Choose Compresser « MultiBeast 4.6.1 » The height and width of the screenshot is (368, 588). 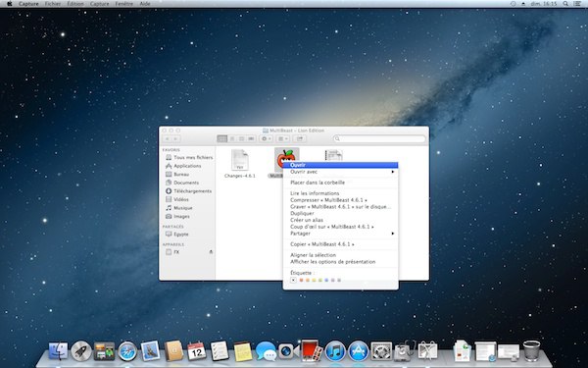coord(340,200)
